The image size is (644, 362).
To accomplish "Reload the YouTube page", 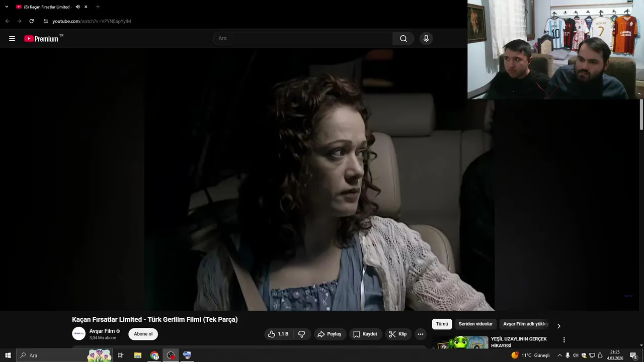I will 31,21.
